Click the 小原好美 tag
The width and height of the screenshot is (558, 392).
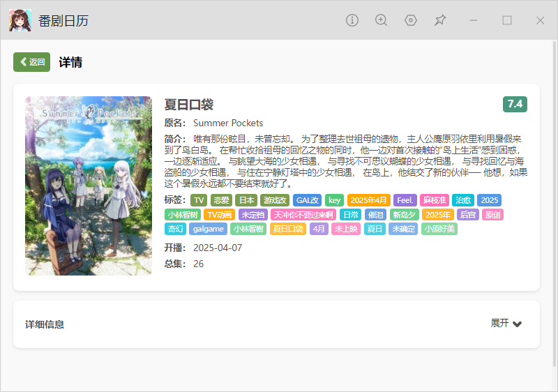click(439, 229)
